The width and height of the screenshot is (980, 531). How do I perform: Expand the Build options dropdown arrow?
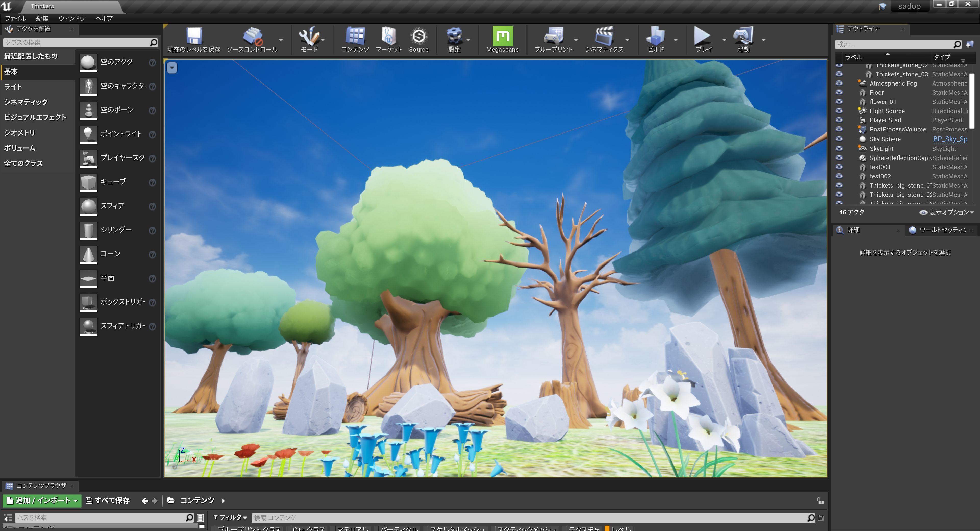[676, 40]
